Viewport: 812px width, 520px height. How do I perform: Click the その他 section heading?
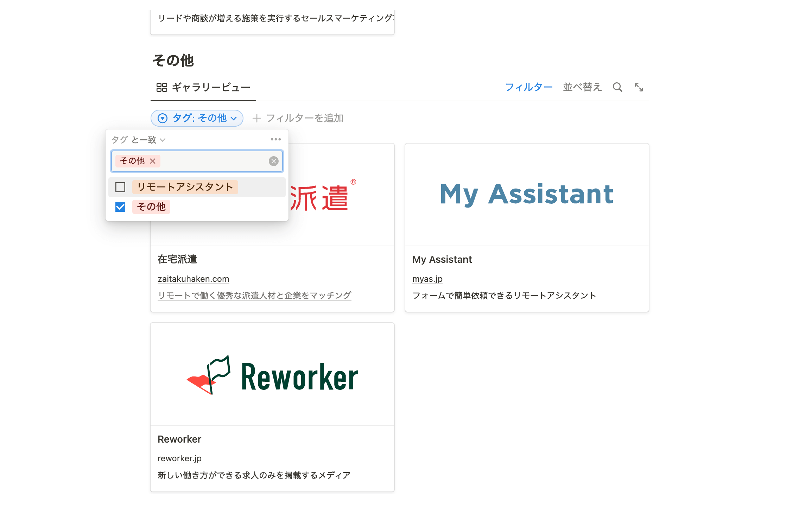click(x=173, y=61)
